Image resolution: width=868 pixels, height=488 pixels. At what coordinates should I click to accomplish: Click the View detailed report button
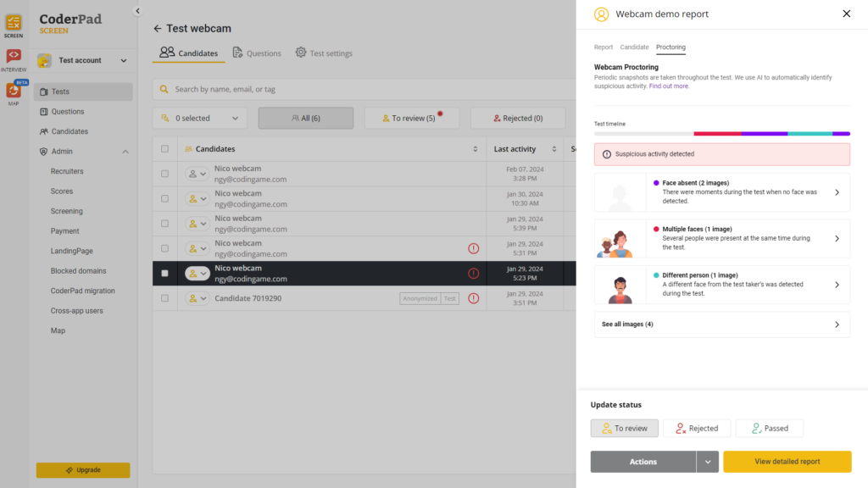[787, 462]
